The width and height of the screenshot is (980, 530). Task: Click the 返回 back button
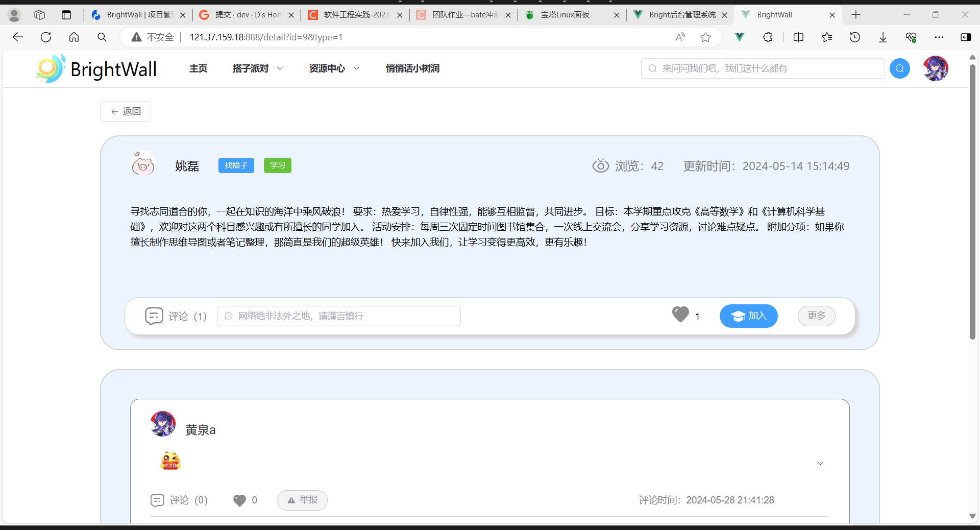[x=126, y=111]
